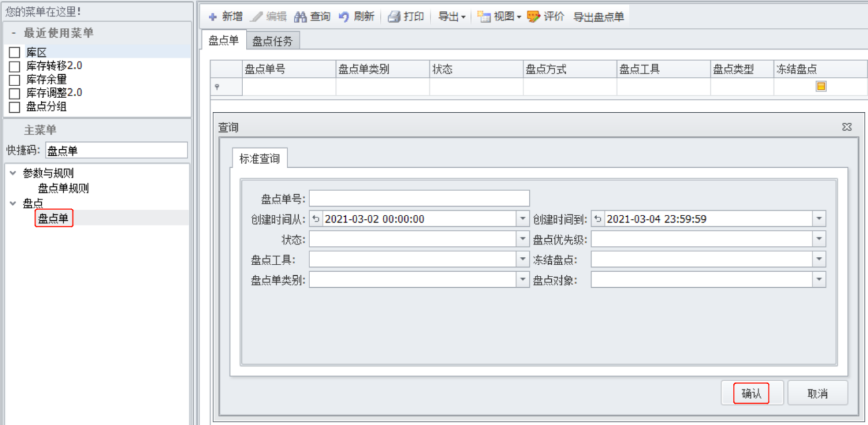Click the 视图 view icon
This screenshot has width=868, height=425.
[x=484, y=17]
